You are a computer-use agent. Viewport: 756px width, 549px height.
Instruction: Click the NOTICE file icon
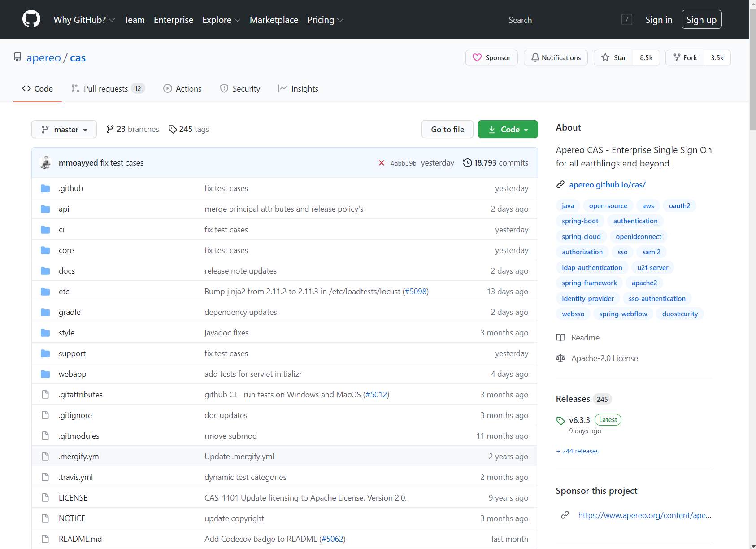[45, 518]
